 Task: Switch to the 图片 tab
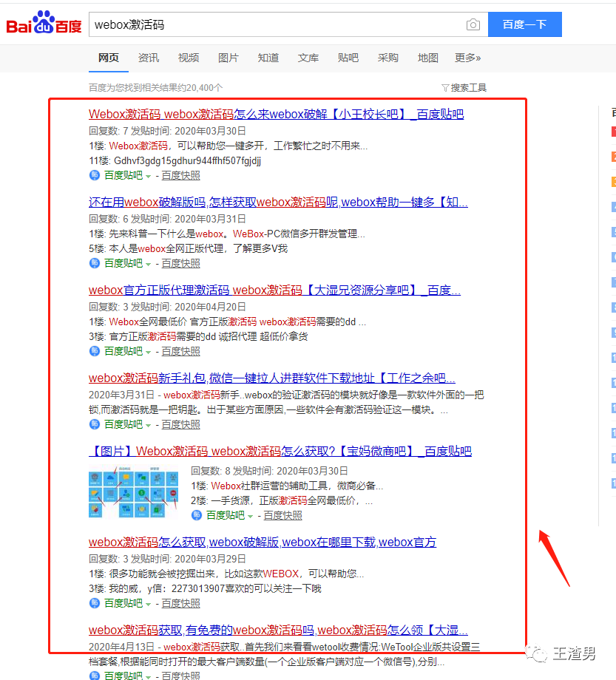(x=229, y=58)
